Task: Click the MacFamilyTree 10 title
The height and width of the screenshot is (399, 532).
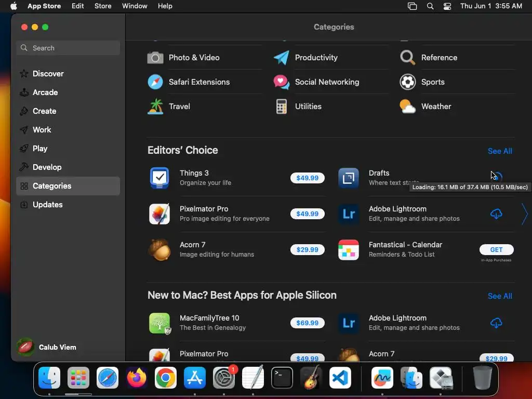Action: [209, 318]
